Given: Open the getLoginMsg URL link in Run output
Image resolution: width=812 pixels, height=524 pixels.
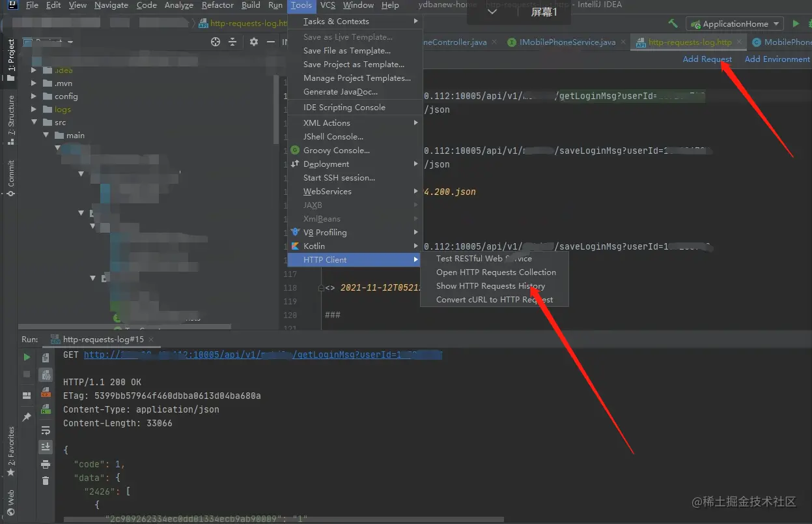Looking at the screenshot, I should [x=263, y=355].
